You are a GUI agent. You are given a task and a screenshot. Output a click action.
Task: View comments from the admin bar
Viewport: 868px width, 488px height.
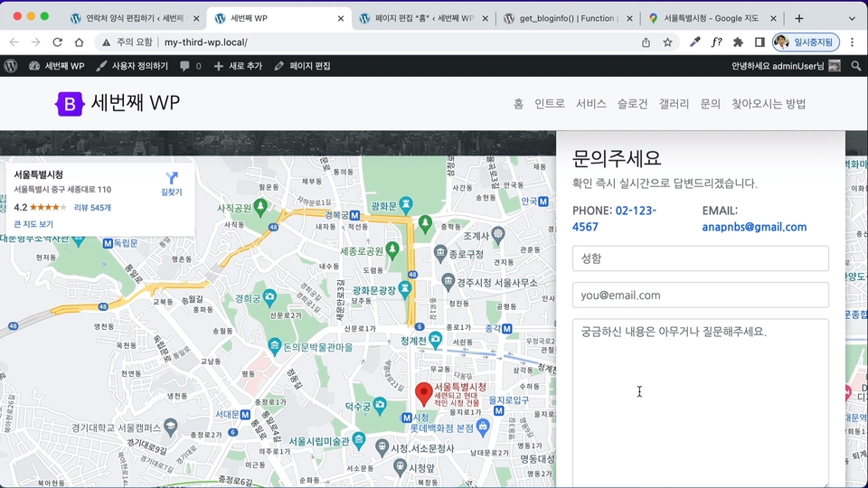click(x=191, y=66)
